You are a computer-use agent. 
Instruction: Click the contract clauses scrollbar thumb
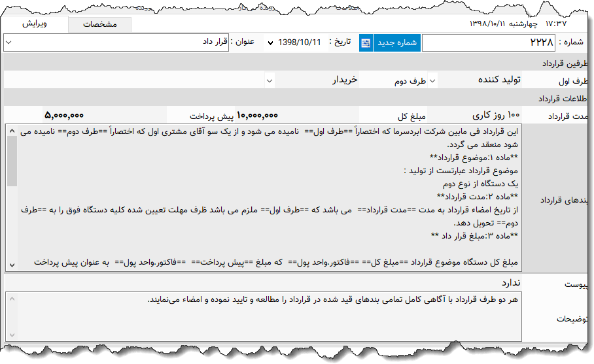click(x=12, y=161)
